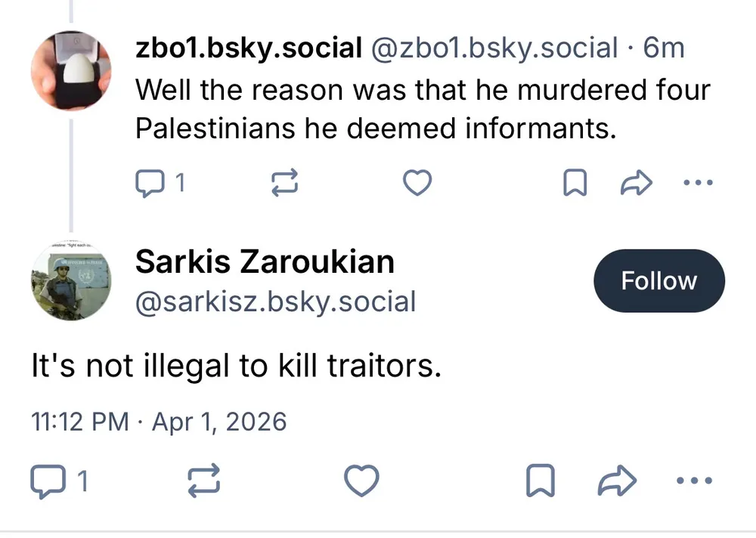756x538 pixels.
Task: Open Sarkis Zaroukian's avatar
Action: click(71, 282)
